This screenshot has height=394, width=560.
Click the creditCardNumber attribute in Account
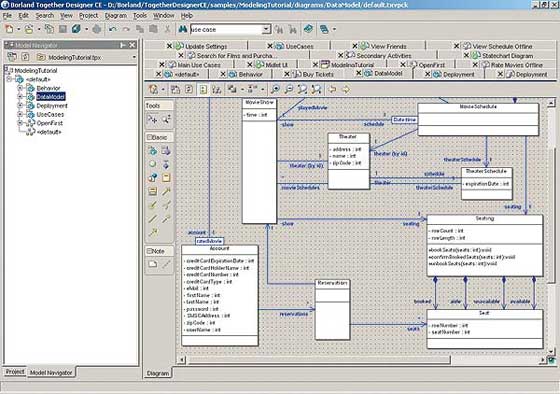click(x=212, y=275)
